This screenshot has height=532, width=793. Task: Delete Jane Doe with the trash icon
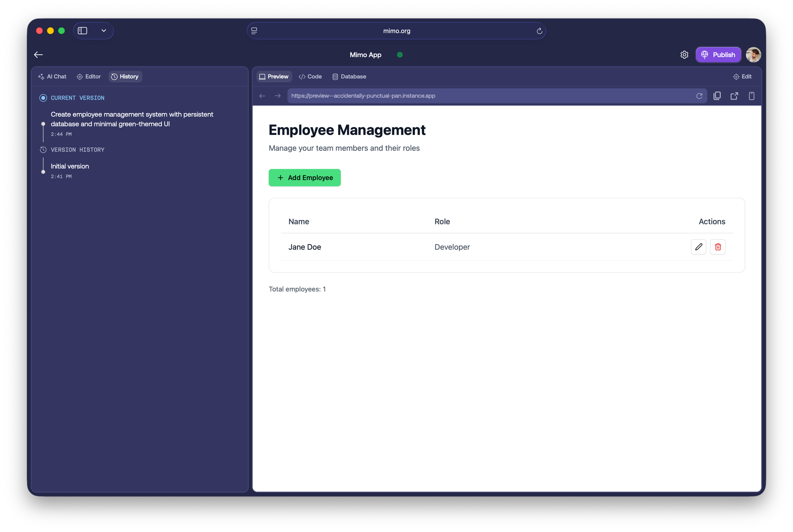tap(718, 247)
